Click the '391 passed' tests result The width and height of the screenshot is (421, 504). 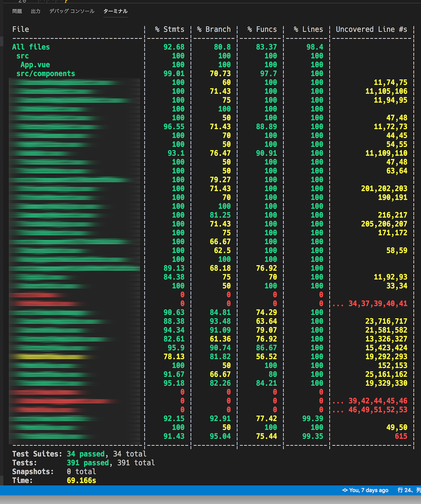[88, 463]
